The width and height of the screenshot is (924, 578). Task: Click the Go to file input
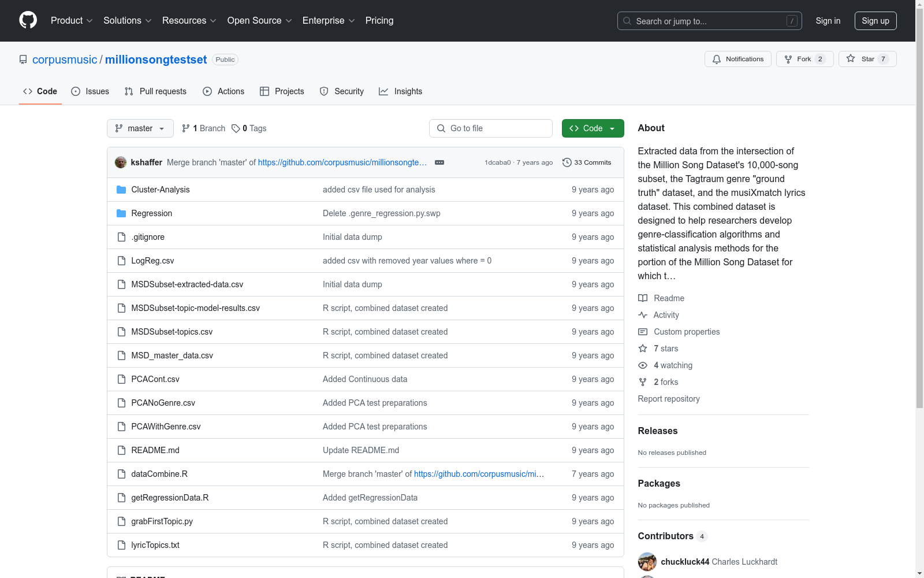(491, 128)
